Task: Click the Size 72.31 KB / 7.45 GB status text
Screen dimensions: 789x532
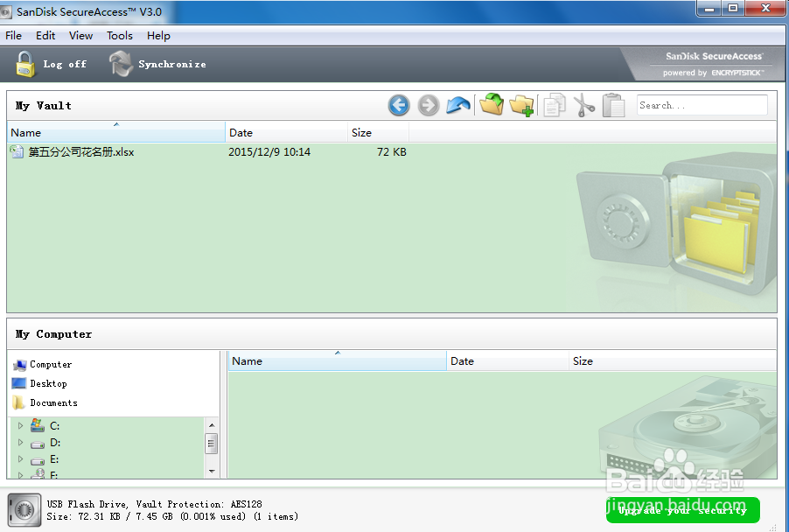Action: [172, 516]
